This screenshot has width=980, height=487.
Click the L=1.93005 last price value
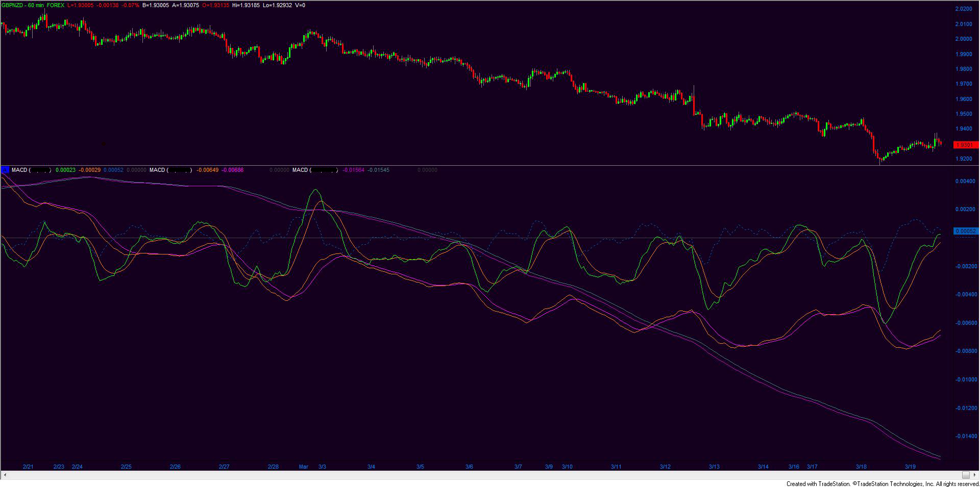(x=81, y=5)
